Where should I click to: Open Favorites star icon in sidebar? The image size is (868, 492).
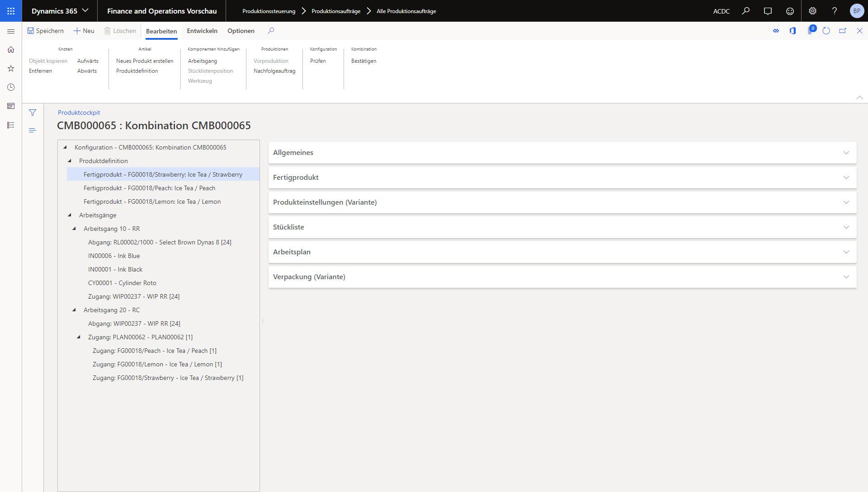pyautogui.click(x=11, y=69)
